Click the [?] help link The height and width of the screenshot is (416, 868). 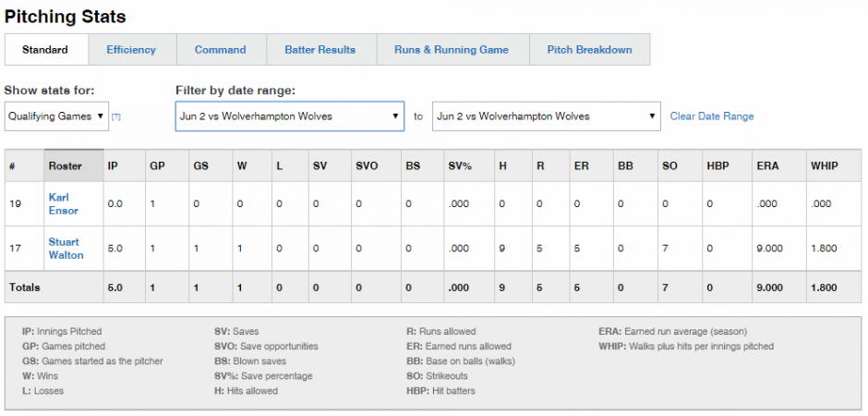116,116
